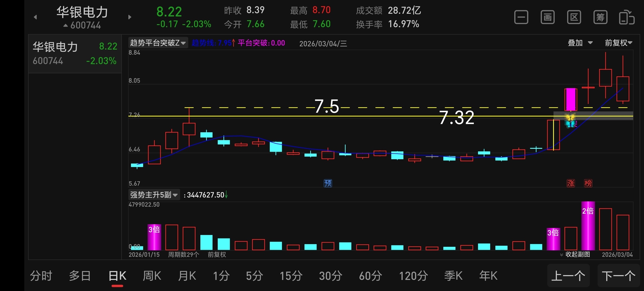Open the 筹 chip distribution icon
Image resolution: width=644 pixels, height=291 pixels.
click(600, 18)
